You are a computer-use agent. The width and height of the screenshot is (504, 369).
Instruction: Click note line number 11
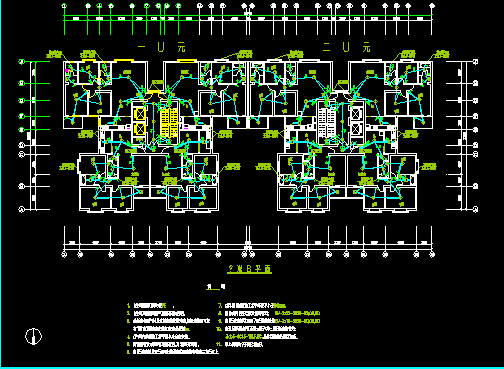(x=240, y=344)
